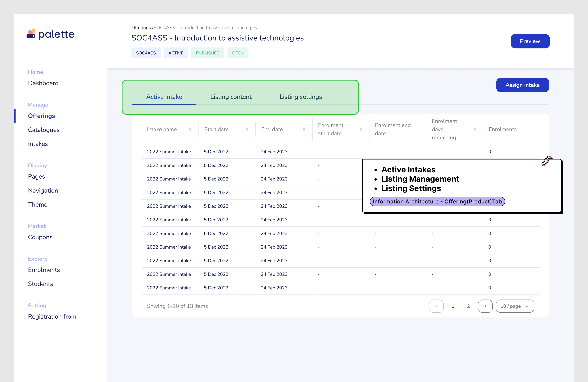Click the page title SOC4ASS heading
This screenshot has height=382, width=588.
tap(217, 38)
